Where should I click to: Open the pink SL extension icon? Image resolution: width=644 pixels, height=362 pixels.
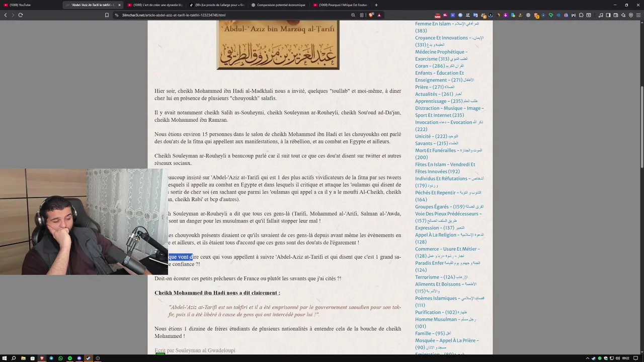[445, 15]
